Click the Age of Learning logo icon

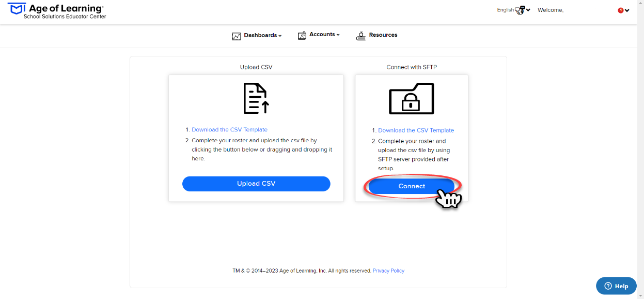tap(17, 9)
